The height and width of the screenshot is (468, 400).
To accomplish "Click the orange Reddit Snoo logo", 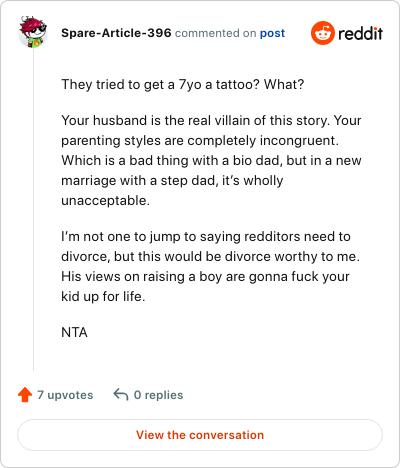I will coord(323,33).
